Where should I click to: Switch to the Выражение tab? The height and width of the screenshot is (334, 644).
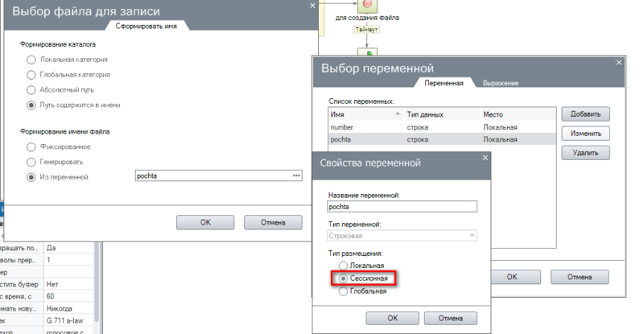pyautogui.click(x=500, y=83)
